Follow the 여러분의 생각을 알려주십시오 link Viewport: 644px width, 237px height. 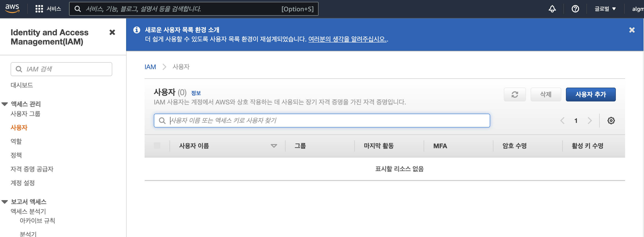[347, 39]
